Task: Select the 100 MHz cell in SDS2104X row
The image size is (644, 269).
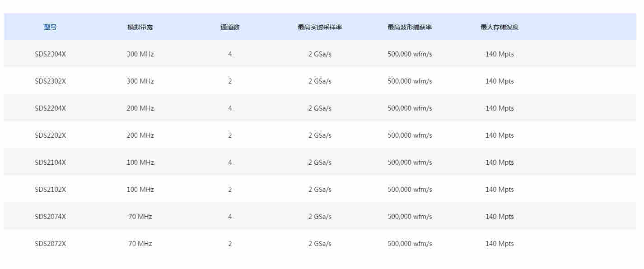Action: 140,162
